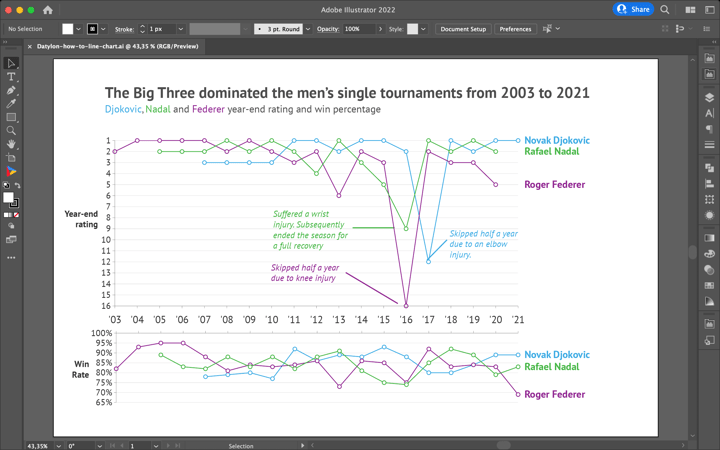
Task: Open the Stroke panel icon
Action: (709, 145)
